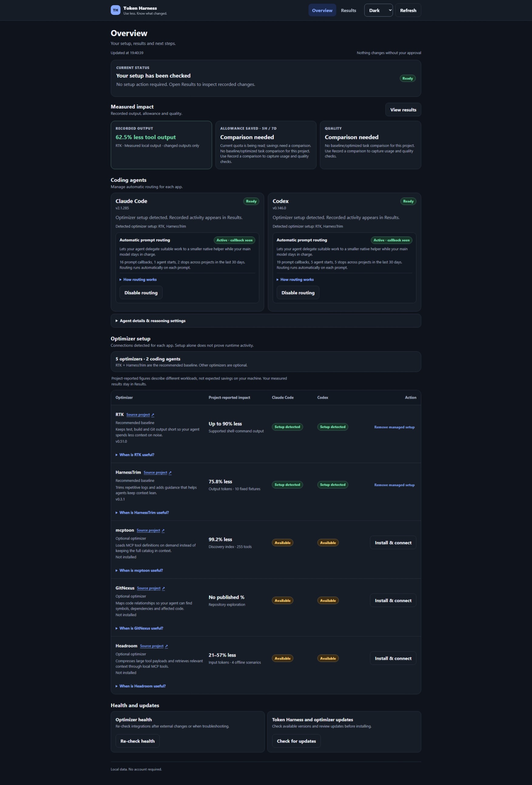Viewport: 532px width, 785px height.
Task: Open the HarnessTrim Source project link
Action: [158, 473]
